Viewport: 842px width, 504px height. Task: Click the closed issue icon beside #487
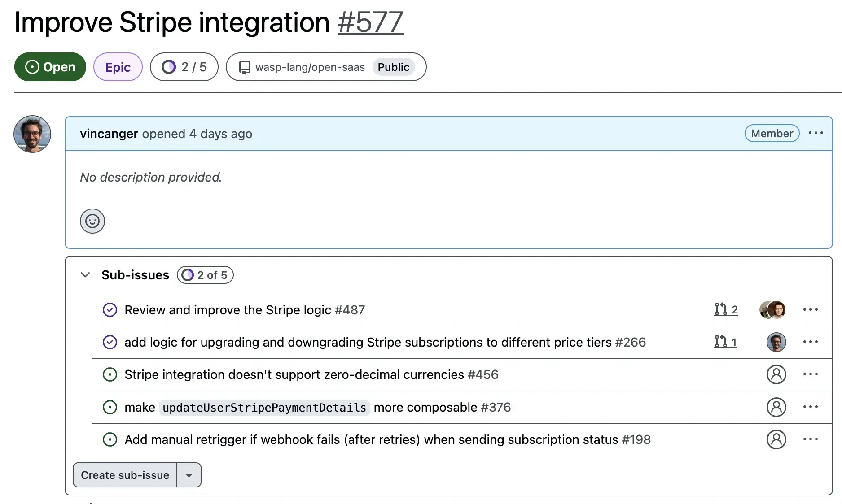[110, 310]
